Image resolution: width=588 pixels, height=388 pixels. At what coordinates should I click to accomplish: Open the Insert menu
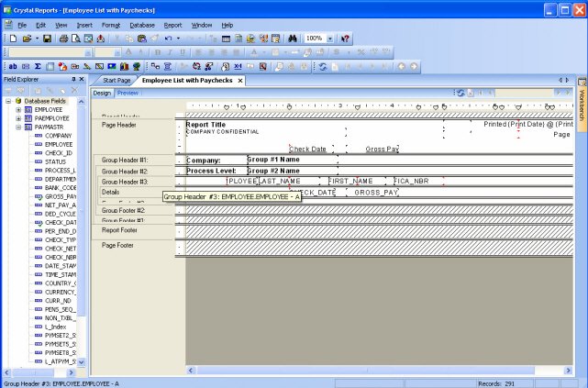(84, 25)
